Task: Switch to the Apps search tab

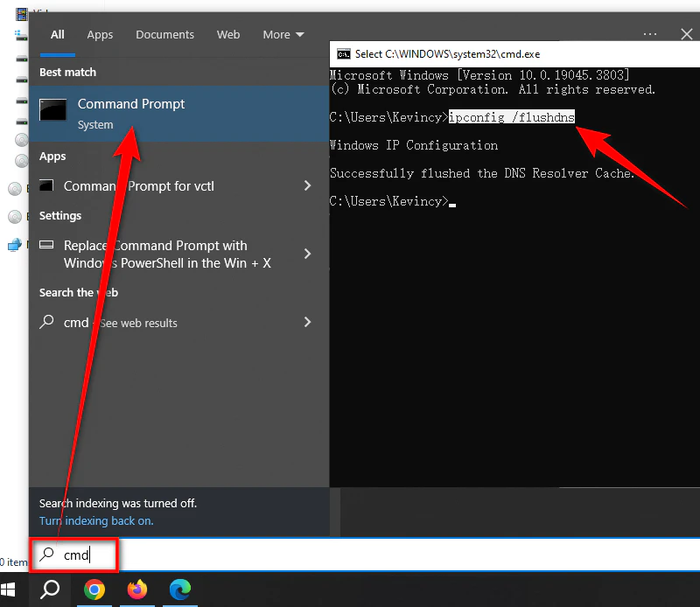Action: (x=99, y=34)
